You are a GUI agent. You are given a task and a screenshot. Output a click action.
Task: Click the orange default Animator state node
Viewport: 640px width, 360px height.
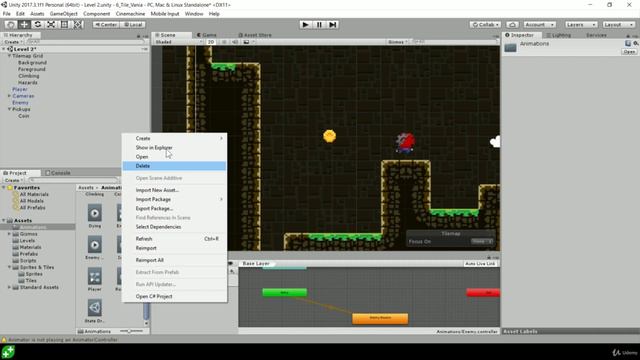pos(380,318)
